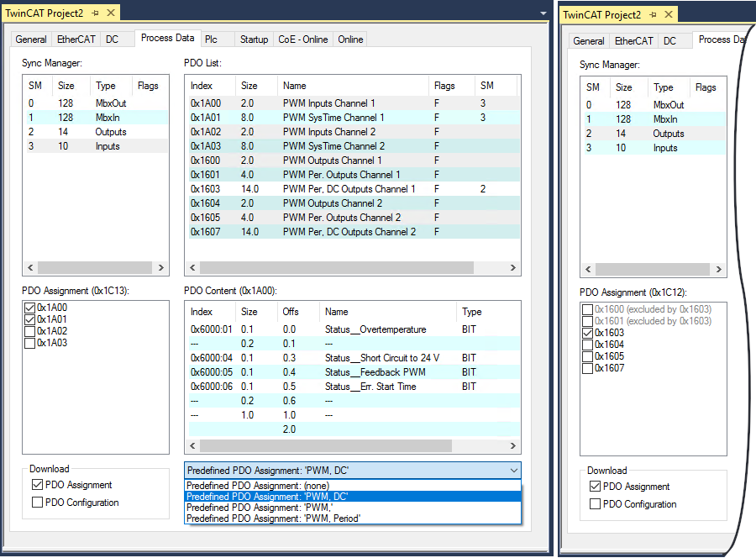Collapse the Predefined PDO Assignment combo box
Image resolution: width=756 pixels, height=558 pixels.
[514, 471]
